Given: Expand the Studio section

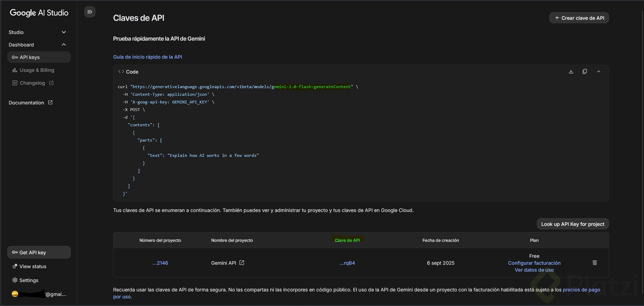Looking at the screenshot, I should tap(37, 32).
